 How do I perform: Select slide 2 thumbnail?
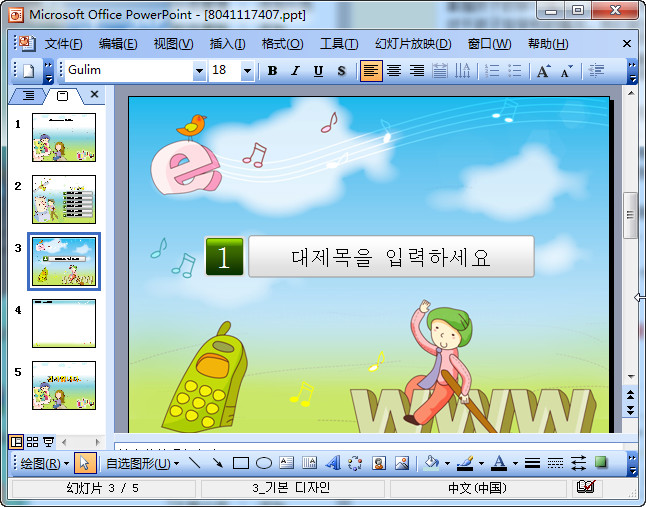tap(64, 199)
